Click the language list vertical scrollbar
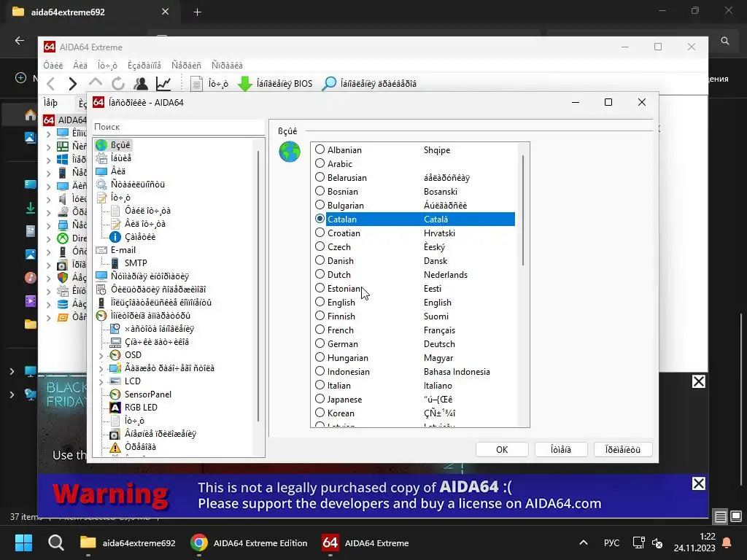Screen dimensions: 747x560 tap(522, 210)
